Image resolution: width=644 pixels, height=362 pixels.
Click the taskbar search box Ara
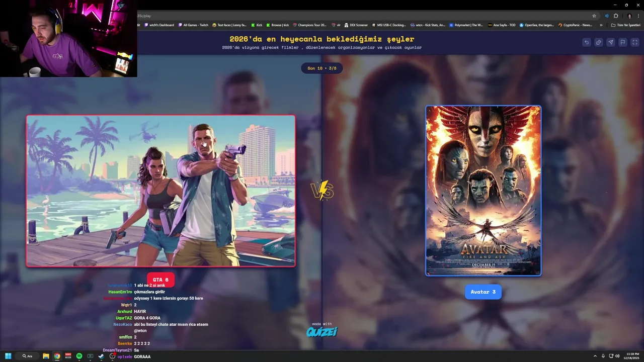pyautogui.click(x=28, y=356)
